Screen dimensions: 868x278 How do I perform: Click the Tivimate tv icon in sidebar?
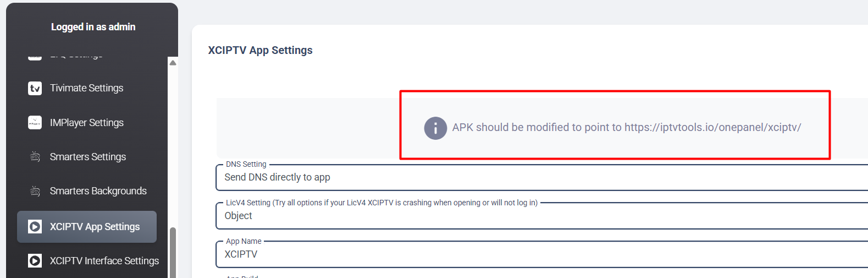click(x=35, y=88)
